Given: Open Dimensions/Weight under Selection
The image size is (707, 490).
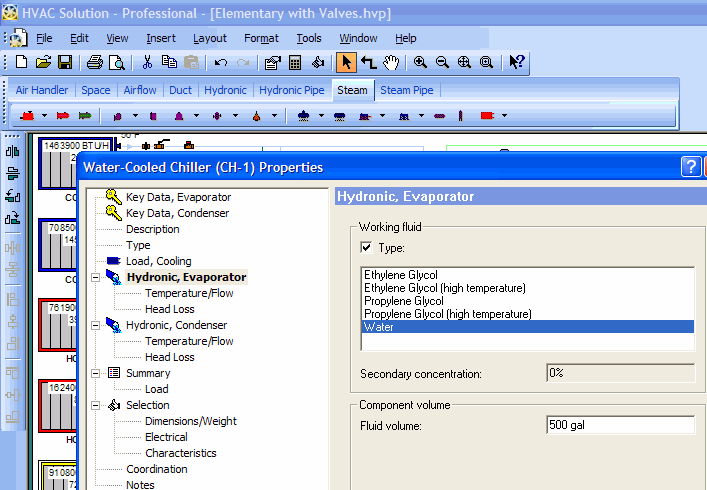Looking at the screenshot, I should tap(190, 421).
